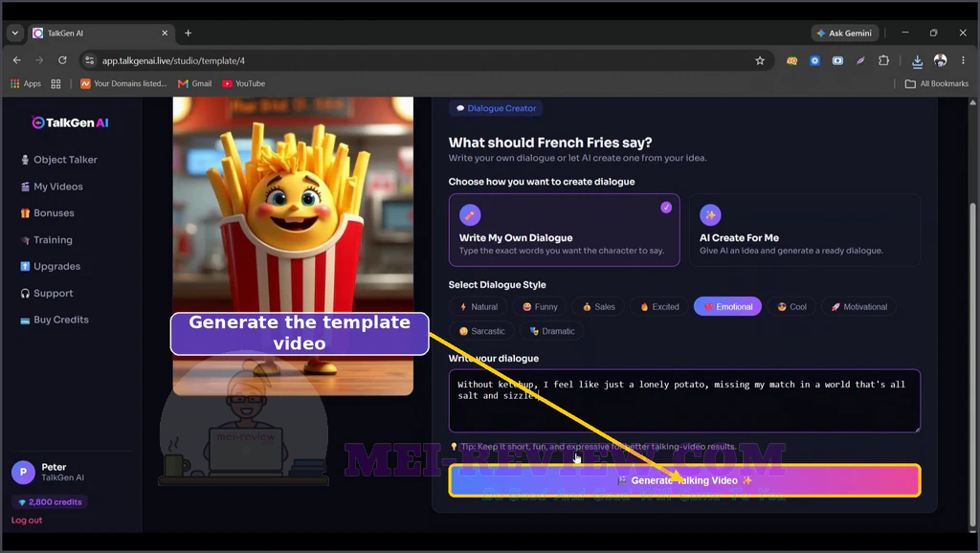Click the 2,800 credits badge
This screenshot has width=980, height=553.
pyautogui.click(x=50, y=501)
